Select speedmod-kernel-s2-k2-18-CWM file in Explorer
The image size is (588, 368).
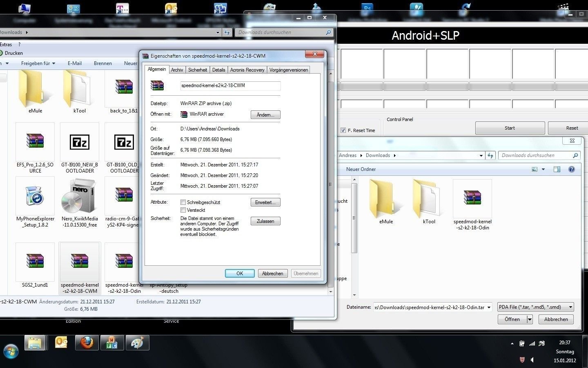pos(80,268)
